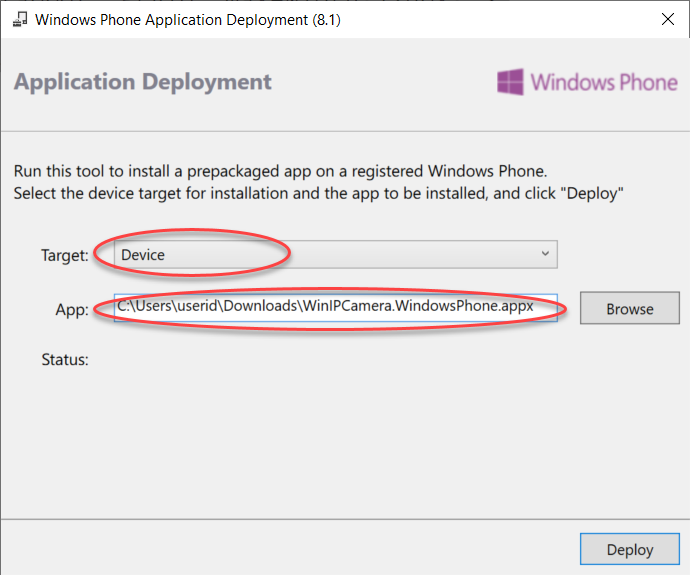Click the 'Windows Phone' brand text
Viewport: 690px width, 575px height.
point(604,82)
